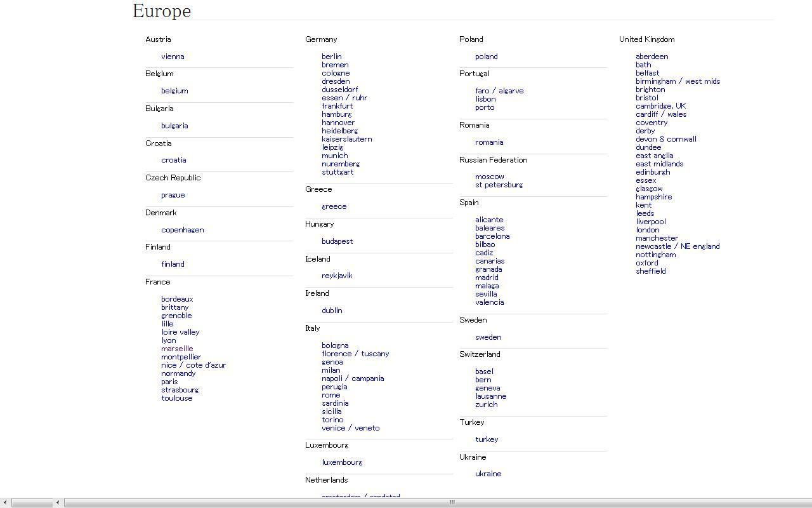Open the madrid link

click(487, 277)
